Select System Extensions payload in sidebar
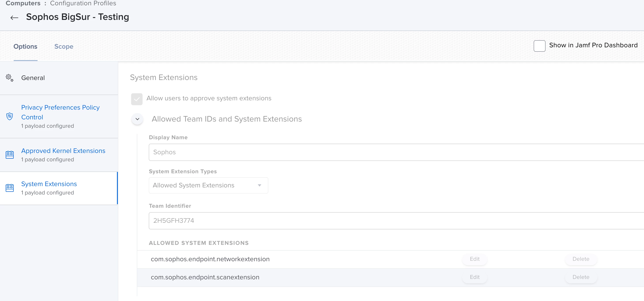 [x=59, y=188]
